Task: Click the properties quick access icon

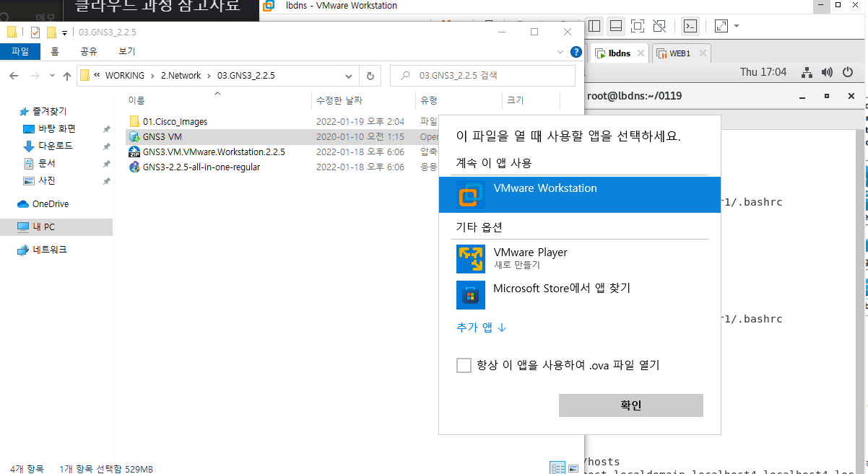Action: pyautogui.click(x=35, y=32)
